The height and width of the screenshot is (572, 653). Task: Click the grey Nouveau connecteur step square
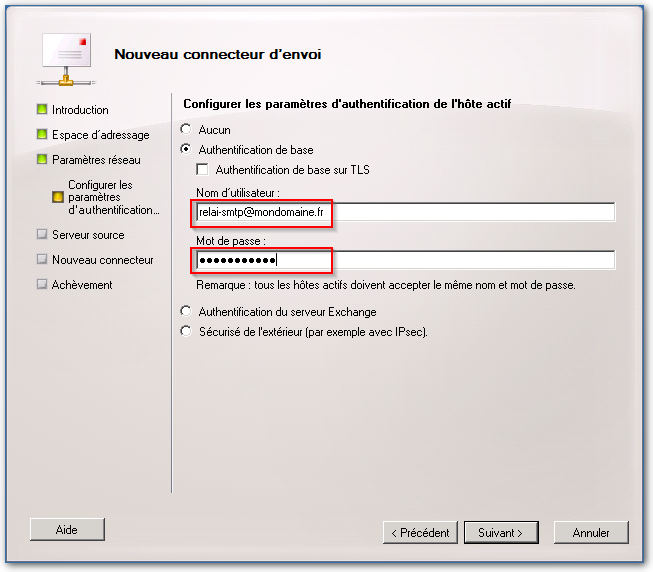(x=42, y=259)
